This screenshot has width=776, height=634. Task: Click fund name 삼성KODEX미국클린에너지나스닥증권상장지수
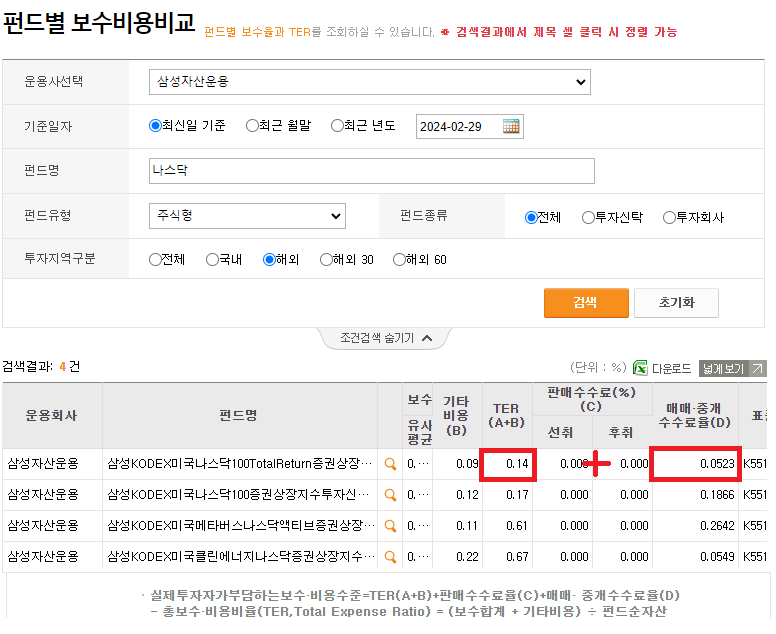point(241,556)
